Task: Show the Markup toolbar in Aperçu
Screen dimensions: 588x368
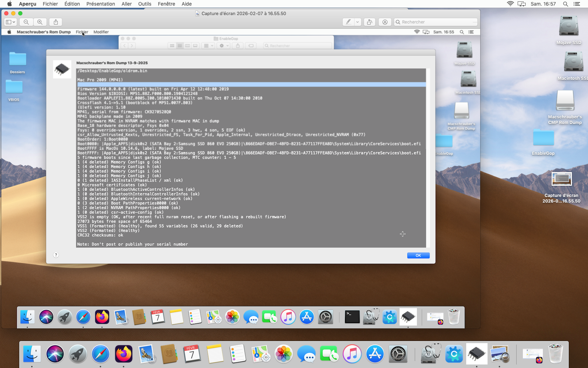Action: (385, 22)
